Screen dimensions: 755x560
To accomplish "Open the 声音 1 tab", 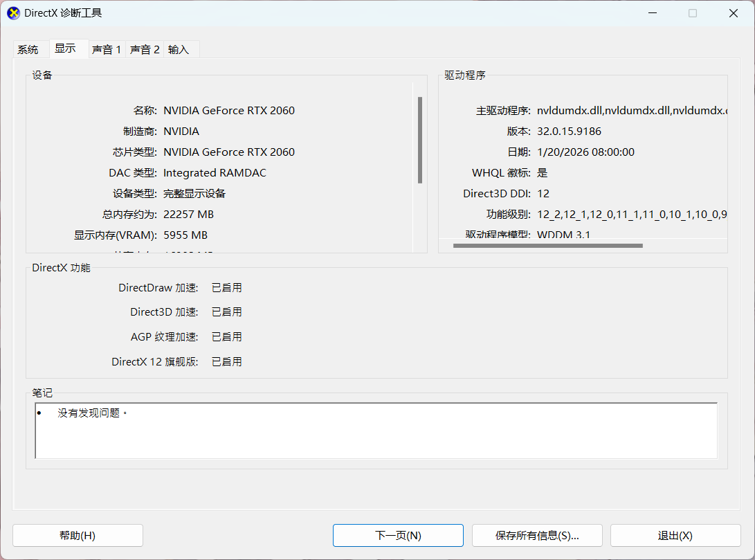I will tap(107, 49).
